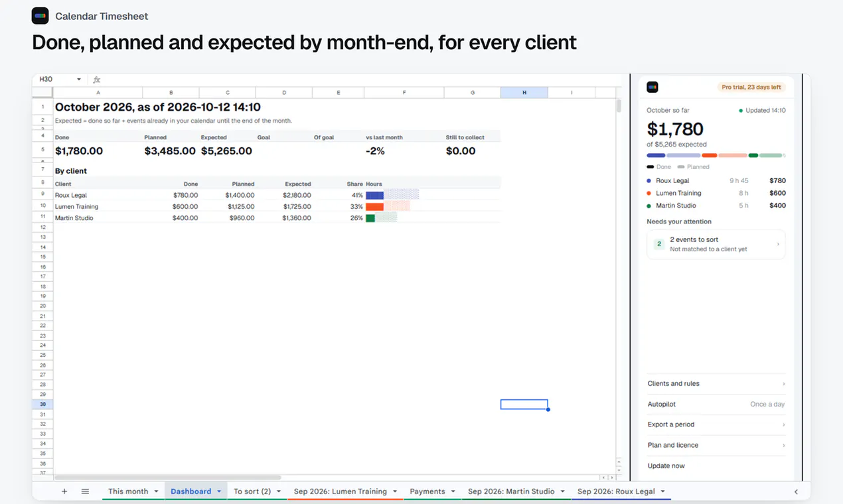The width and height of the screenshot is (843, 504).
Task: Select the Roux Legal cell in the client table
Action: 98,195
